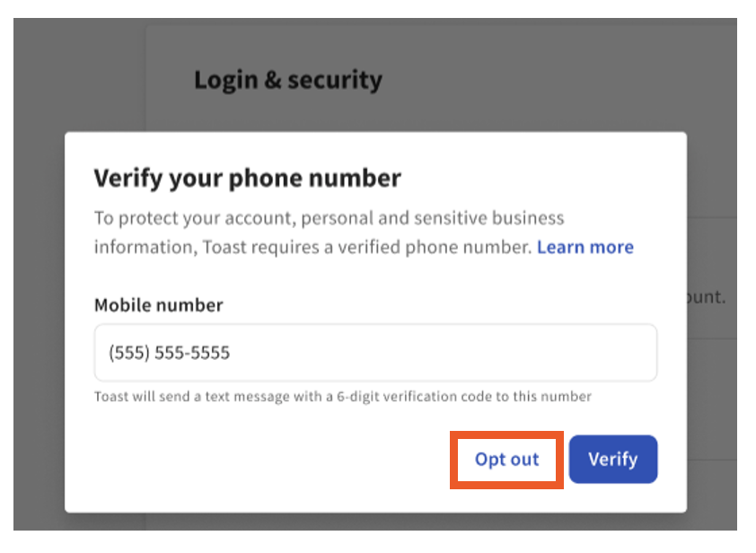Screen dimensions: 756x553
Task: Confirm phone number with Verify
Action: tap(613, 459)
